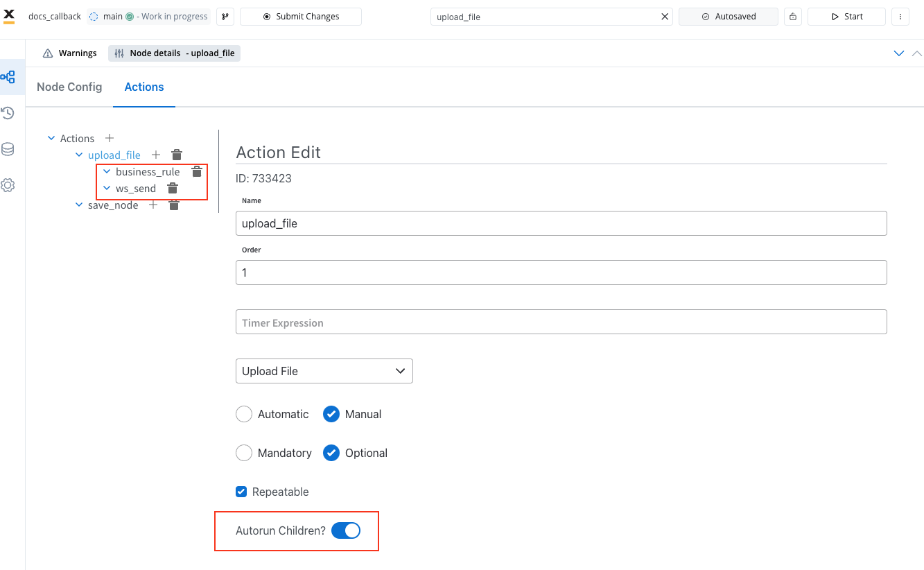This screenshot has height=570, width=924.
Task: Focus the Order input field
Action: pos(561,273)
